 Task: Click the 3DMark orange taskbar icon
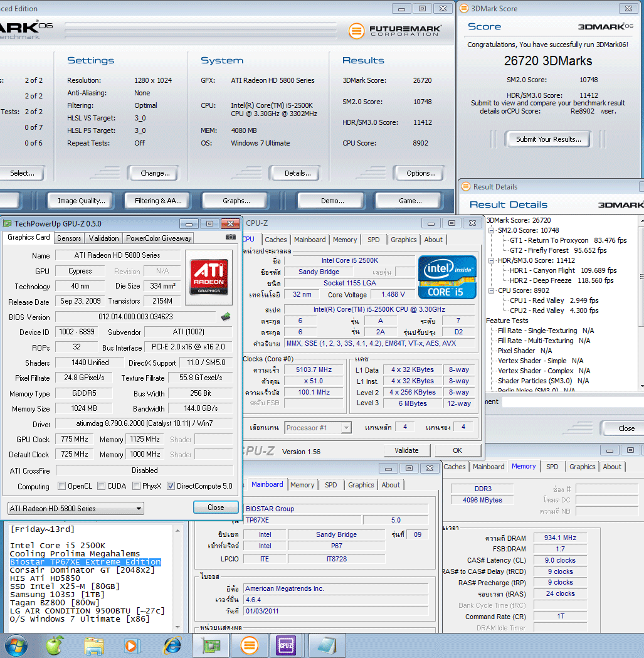249,645
